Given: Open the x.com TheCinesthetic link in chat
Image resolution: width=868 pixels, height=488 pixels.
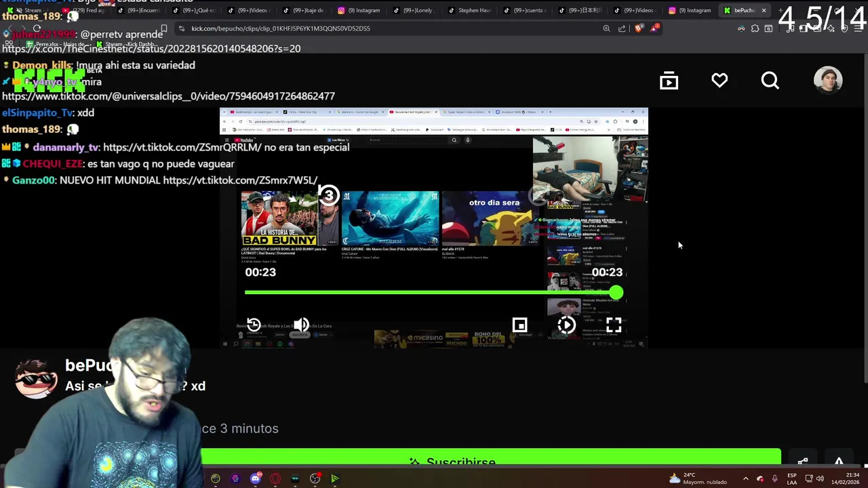Looking at the screenshot, I should coord(151,49).
